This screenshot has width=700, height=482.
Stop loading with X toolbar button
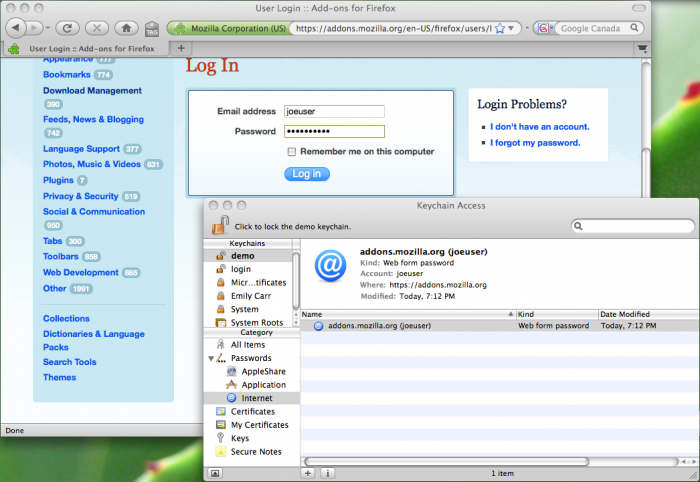point(97,28)
